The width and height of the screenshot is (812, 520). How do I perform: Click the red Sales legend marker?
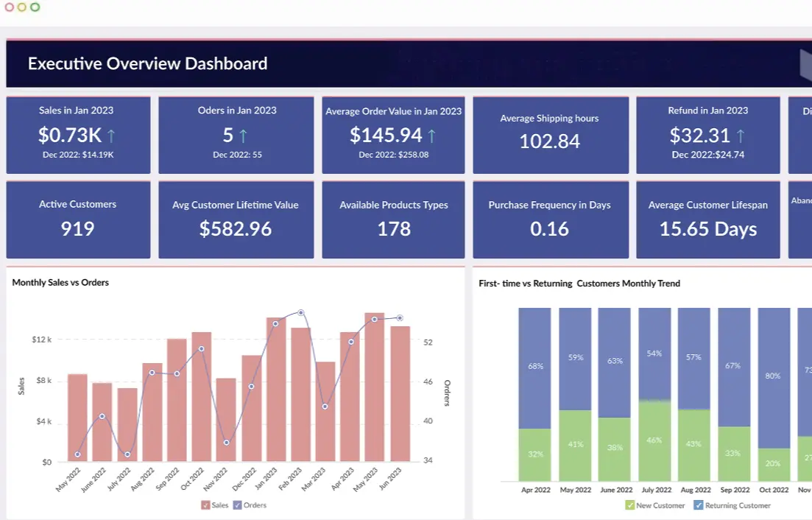[x=207, y=505]
